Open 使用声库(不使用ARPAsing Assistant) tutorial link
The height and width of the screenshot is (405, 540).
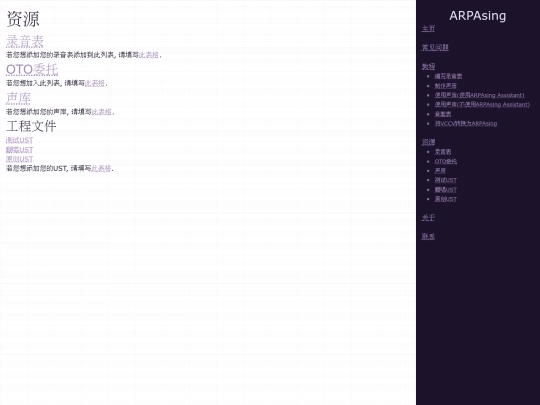482,104
